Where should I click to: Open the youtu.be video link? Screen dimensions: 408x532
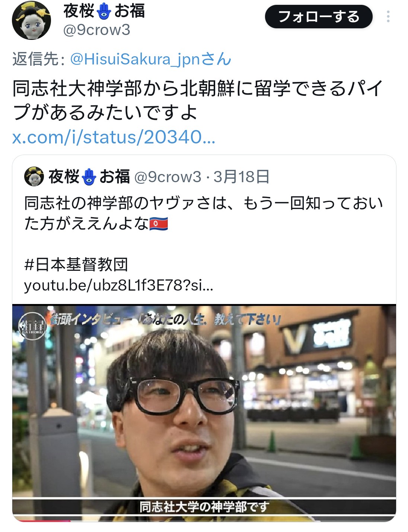point(119,285)
